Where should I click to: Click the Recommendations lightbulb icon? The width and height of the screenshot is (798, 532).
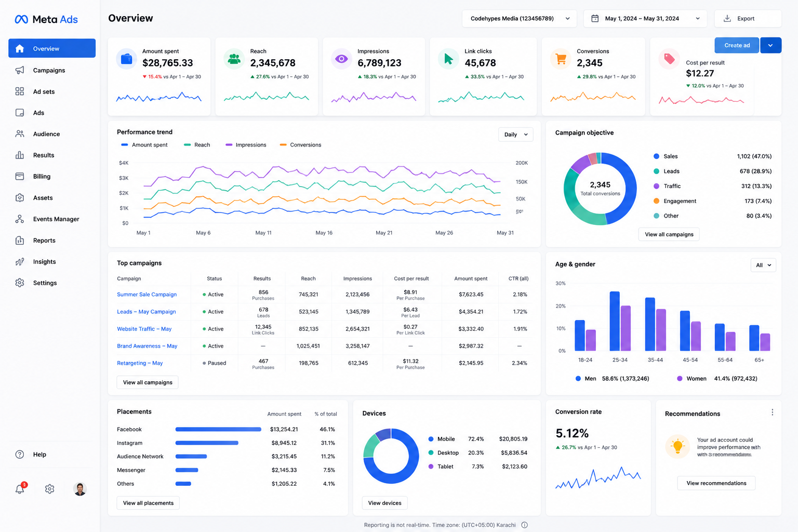tap(678, 447)
